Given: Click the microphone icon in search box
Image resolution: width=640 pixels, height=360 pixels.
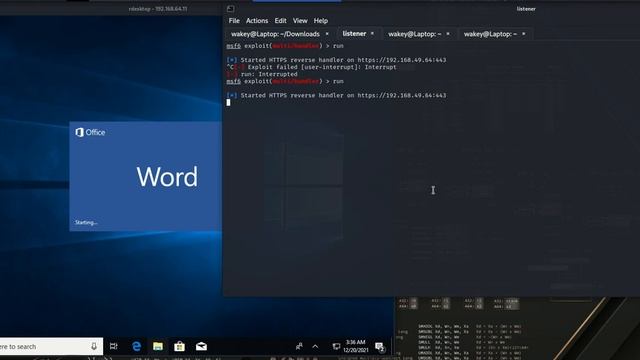Looking at the screenshot, I should click(x=94, y=347).
